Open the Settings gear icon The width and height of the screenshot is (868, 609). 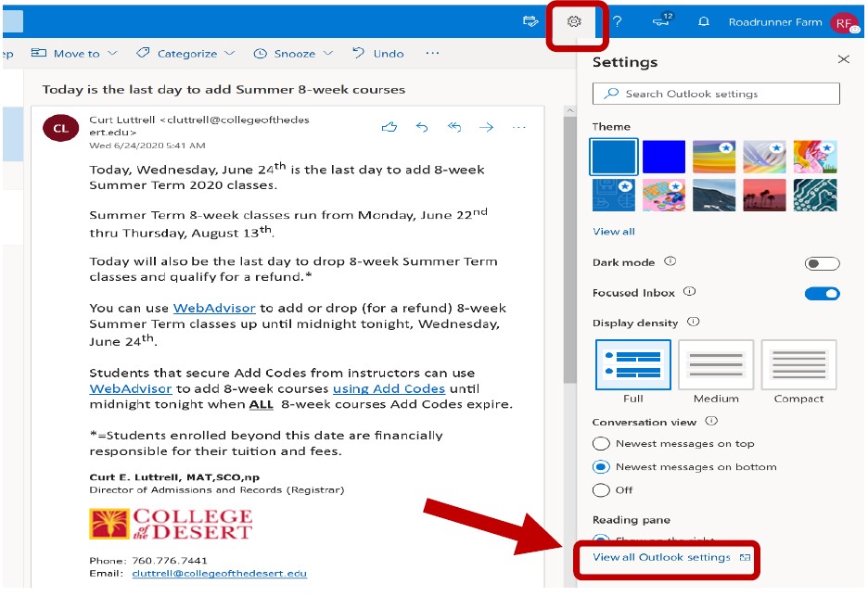click(574, 21)
